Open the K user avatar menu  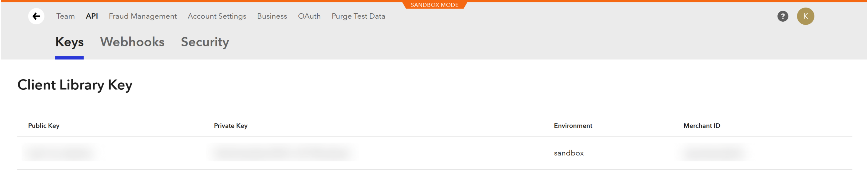[x=805, y=16]
